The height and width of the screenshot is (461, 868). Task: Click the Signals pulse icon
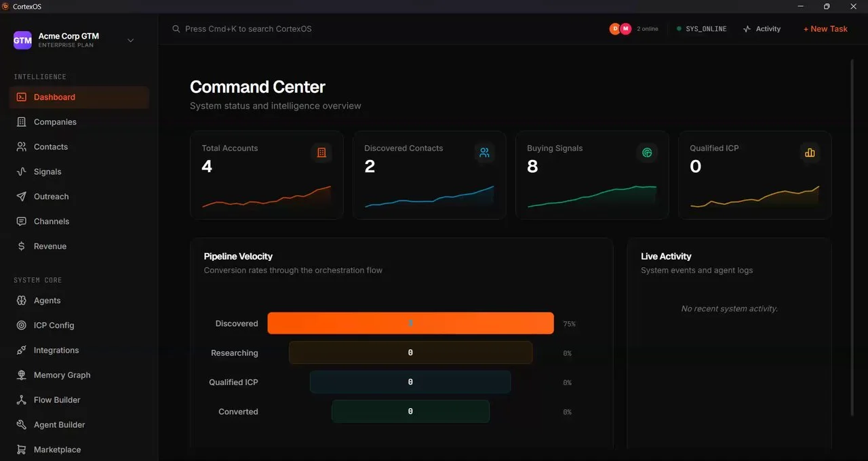[x=21, y=172]
